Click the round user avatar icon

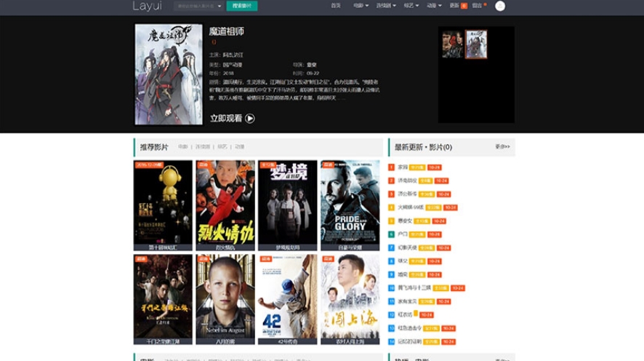click(500, 6)
